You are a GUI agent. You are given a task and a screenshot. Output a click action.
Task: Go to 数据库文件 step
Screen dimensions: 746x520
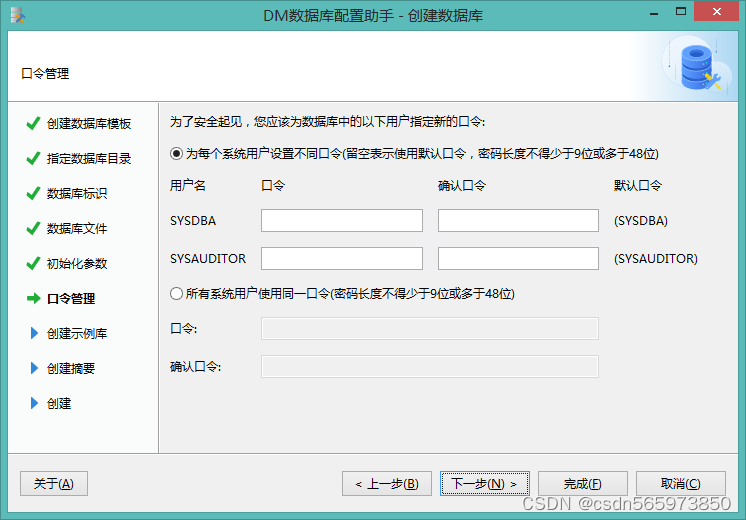(x=77, y=229)
